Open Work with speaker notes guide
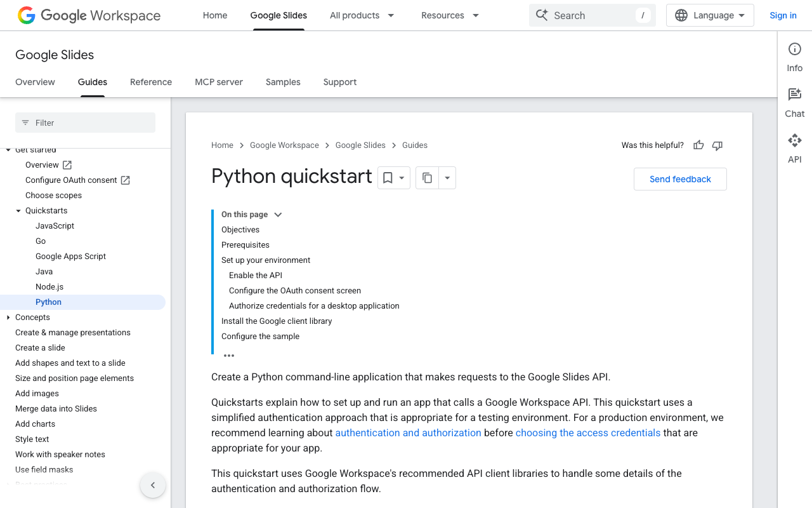The width and height of the screenshot is (812, 508). point(60,455)
